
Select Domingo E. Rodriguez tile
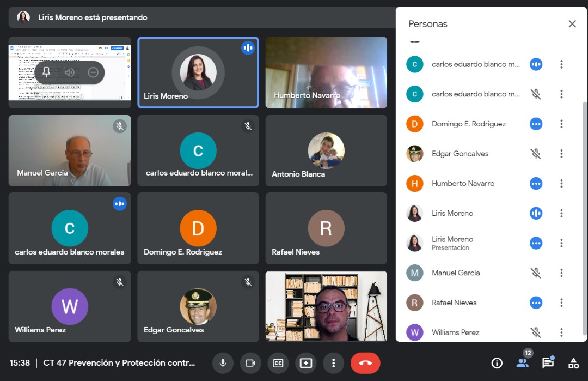tap(198, 228)
